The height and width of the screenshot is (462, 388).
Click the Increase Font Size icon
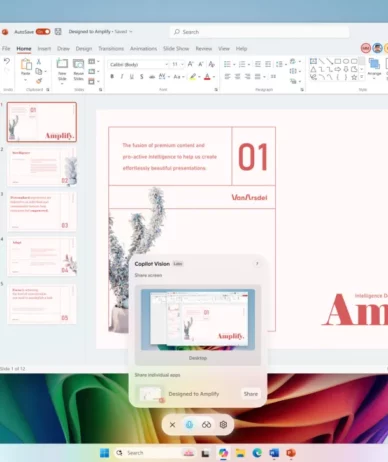point(190,64)
